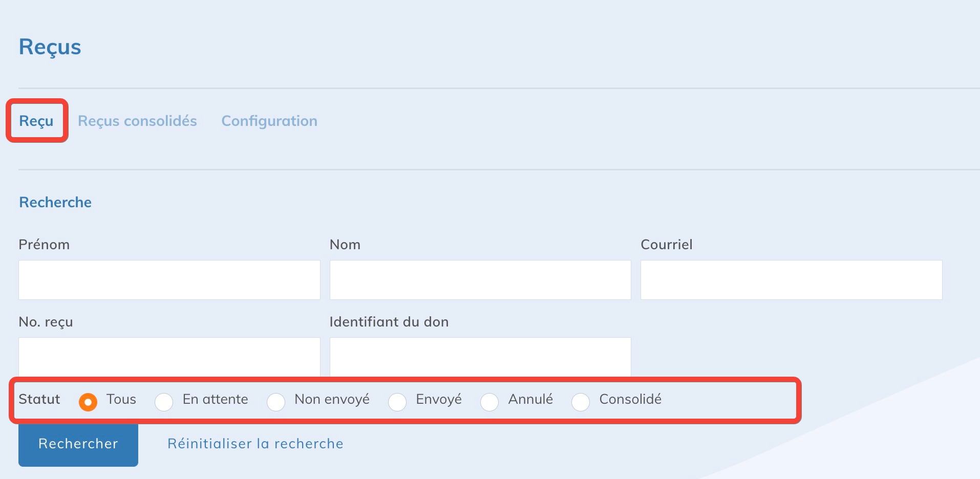This screenshot has width=980, height=479.
Task: Focus the Identifiant du don field
Action: 480,357
